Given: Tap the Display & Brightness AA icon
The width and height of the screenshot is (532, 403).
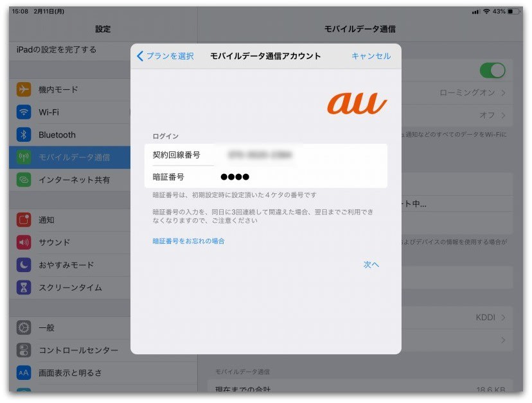Looking at the screenshot, I should (24, 373).
